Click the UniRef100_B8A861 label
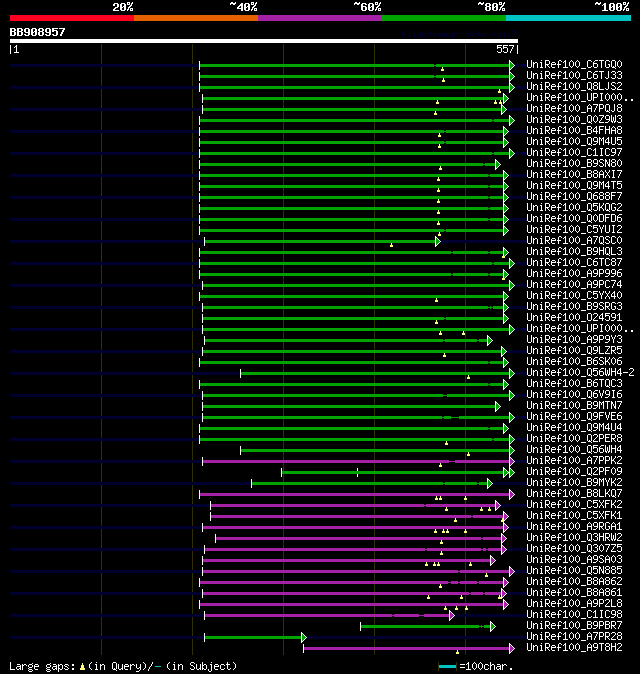Image resolution: width=640 pixels, height=674 pixels. click(574, 593)
